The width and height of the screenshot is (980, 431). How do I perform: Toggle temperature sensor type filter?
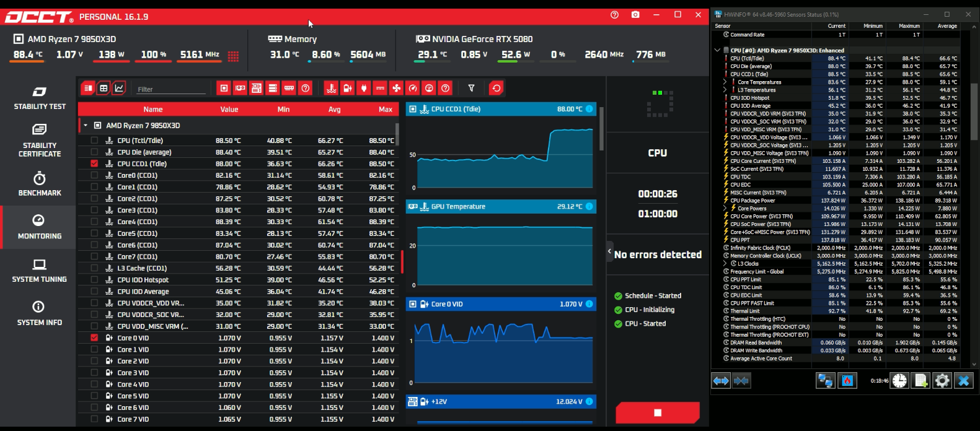click(x=331, y=89)
